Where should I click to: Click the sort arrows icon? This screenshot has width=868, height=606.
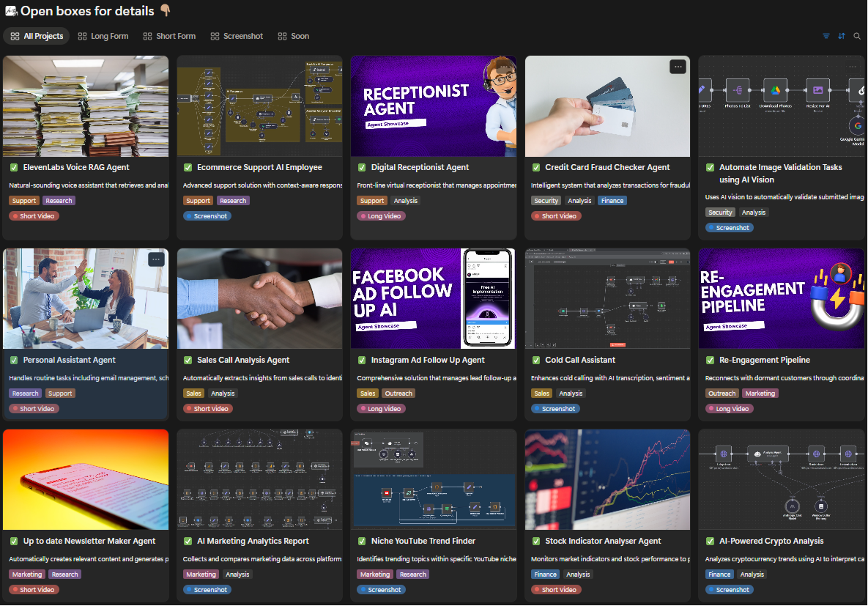(x=842, y=36)
